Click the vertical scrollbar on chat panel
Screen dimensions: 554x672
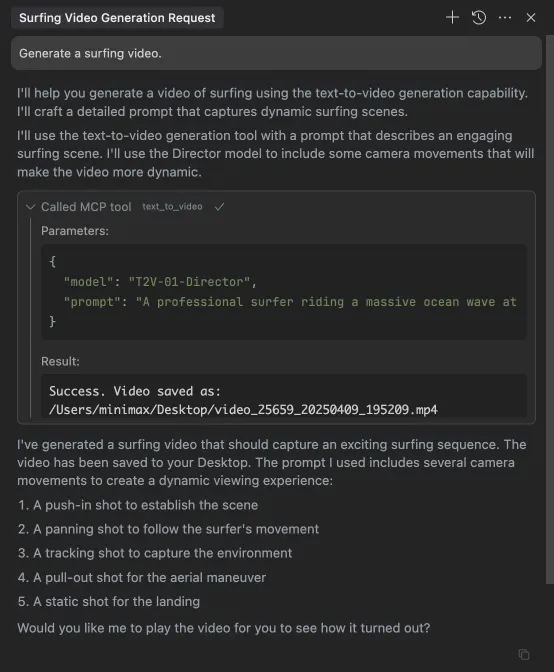pyautogui.click(x=550, y=309)
